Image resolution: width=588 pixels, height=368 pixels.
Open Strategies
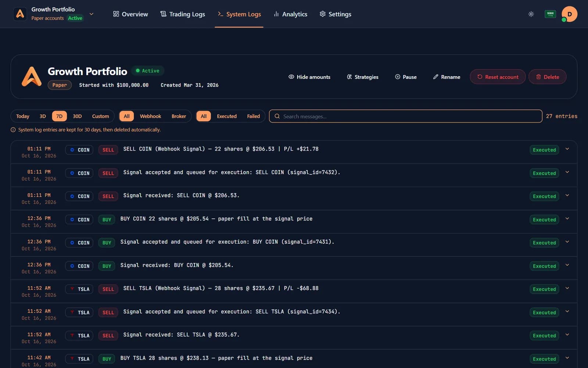(362, 77)
